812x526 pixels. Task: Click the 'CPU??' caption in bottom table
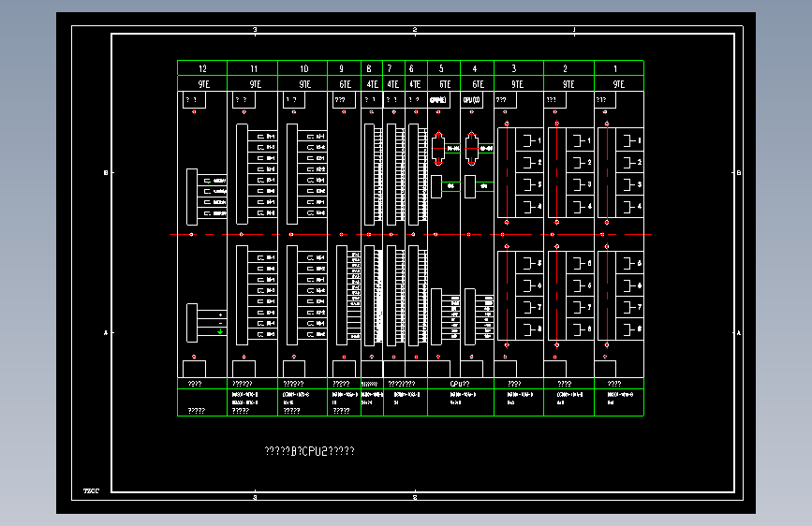pos(459,384)
